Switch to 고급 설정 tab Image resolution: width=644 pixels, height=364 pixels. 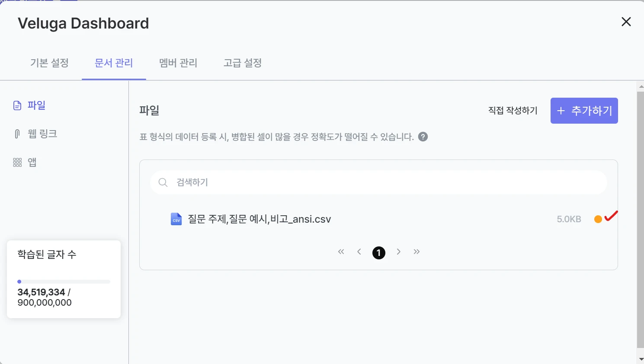pyautogui.click(x=243, y=63)
